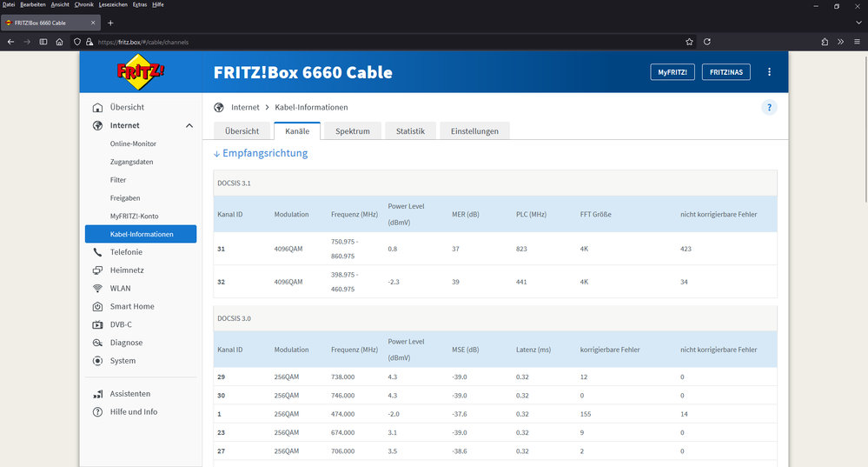Viewport: 868px width, 467px height.
Task: Switch to the Statistik tab
Action: [410, 131]
